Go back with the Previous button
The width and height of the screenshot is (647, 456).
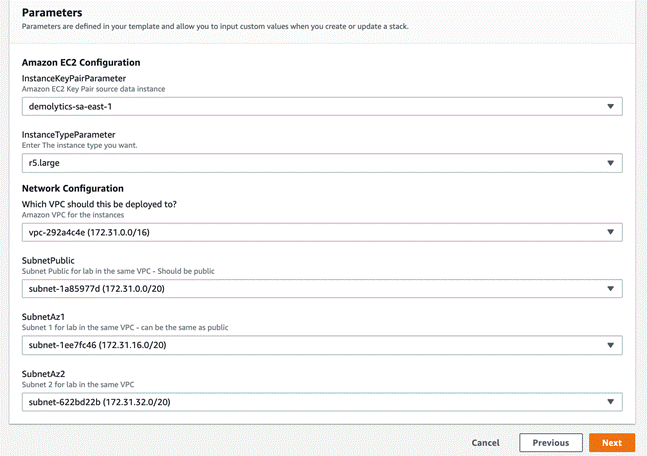[x=551, y=443]
